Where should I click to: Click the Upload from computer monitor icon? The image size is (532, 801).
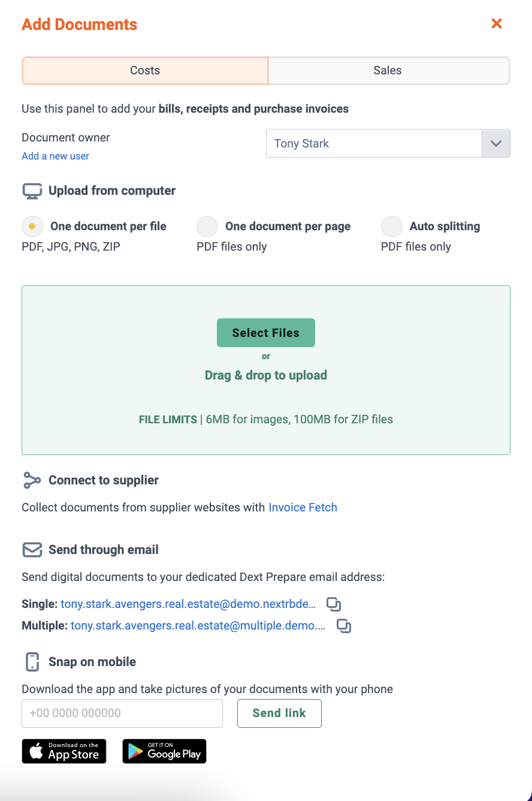pyautogui.click(x=32, y=191)
